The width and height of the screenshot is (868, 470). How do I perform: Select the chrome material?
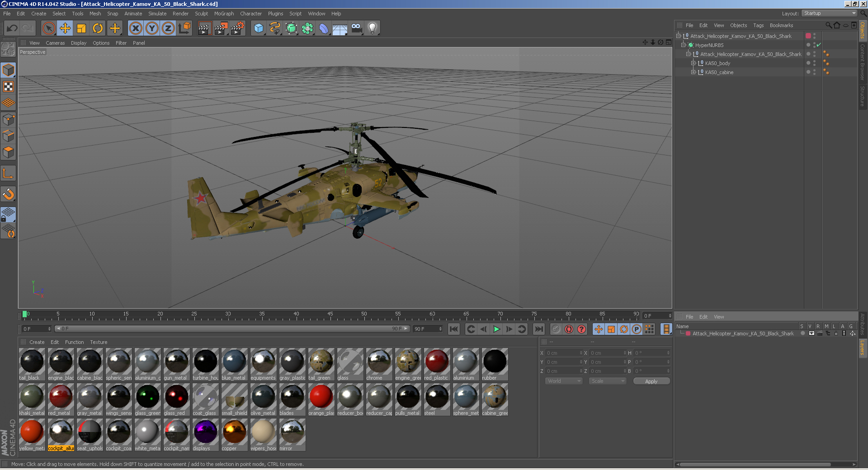click(379, 364)
